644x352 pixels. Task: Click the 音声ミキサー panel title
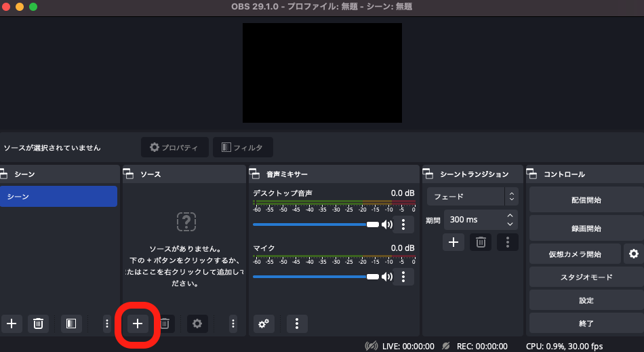(x=287, y=174)
